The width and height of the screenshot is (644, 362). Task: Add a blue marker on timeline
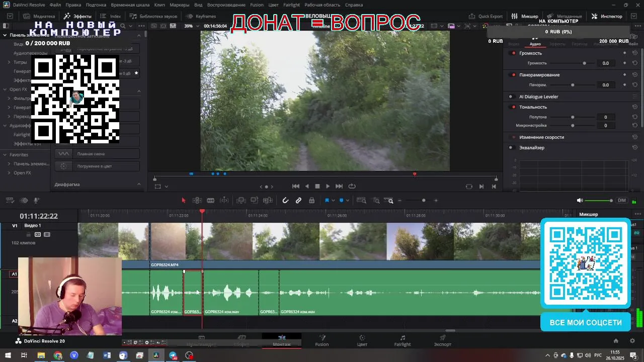click(x=341, y=200)
